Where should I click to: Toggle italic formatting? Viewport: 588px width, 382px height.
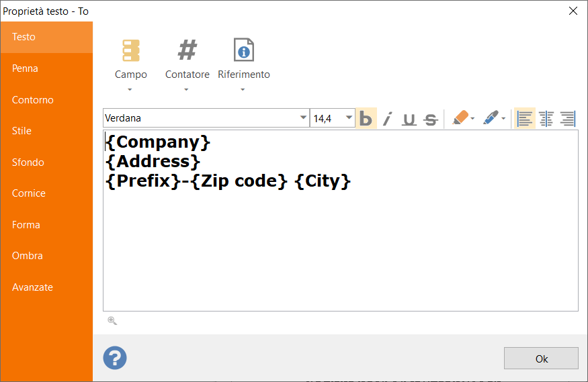click(x=387, y=119)
